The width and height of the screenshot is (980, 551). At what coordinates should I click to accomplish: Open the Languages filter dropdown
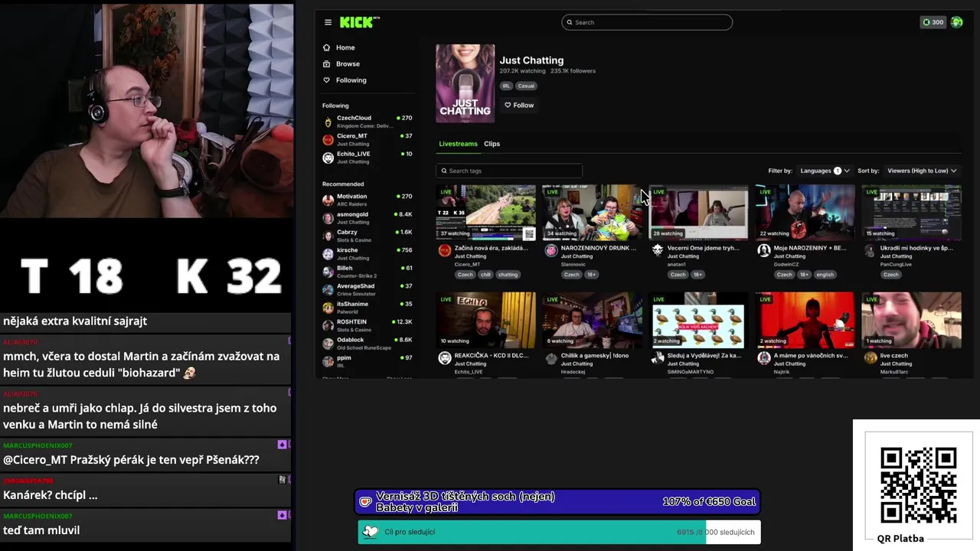(x=825, y=171)
